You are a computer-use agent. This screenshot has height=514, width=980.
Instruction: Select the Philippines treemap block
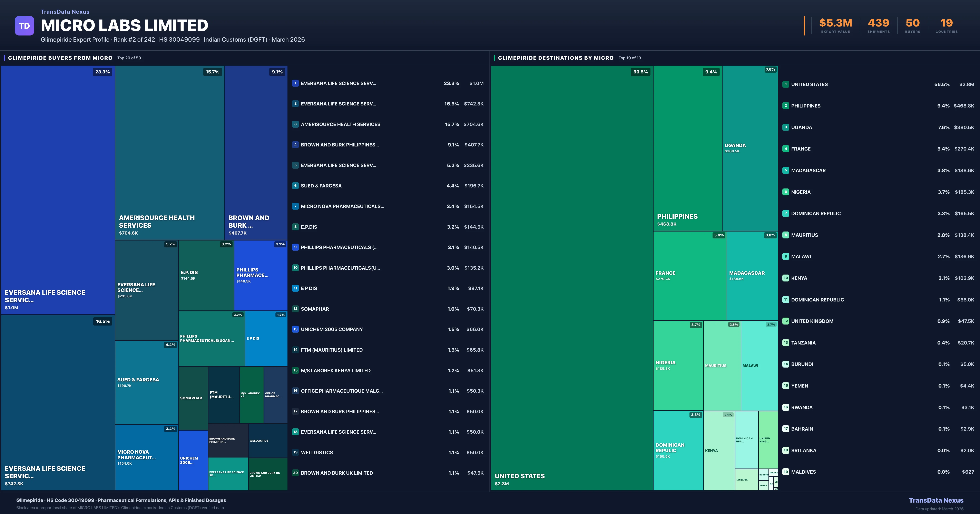(687, 148)
